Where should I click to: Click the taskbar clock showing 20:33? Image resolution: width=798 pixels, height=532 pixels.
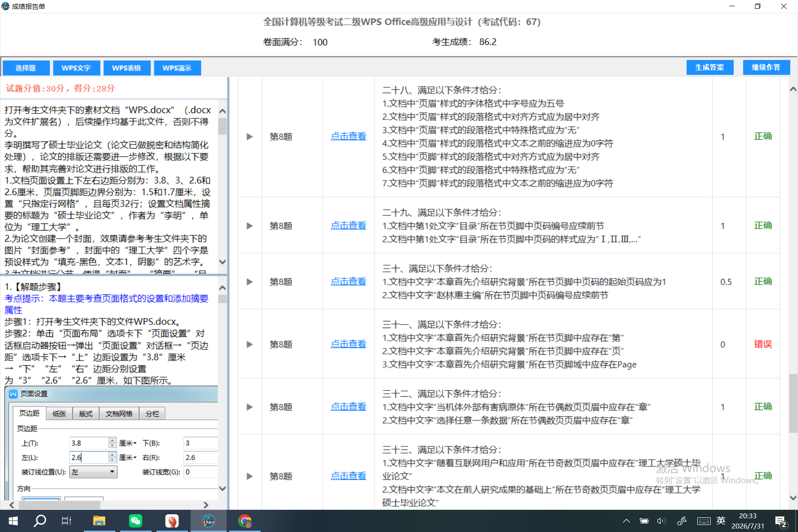tap(747, 521)
